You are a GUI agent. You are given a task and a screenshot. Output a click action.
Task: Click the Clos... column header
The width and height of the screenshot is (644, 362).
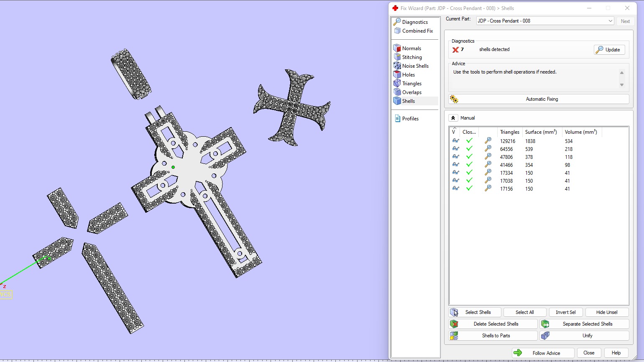point(469,132)
